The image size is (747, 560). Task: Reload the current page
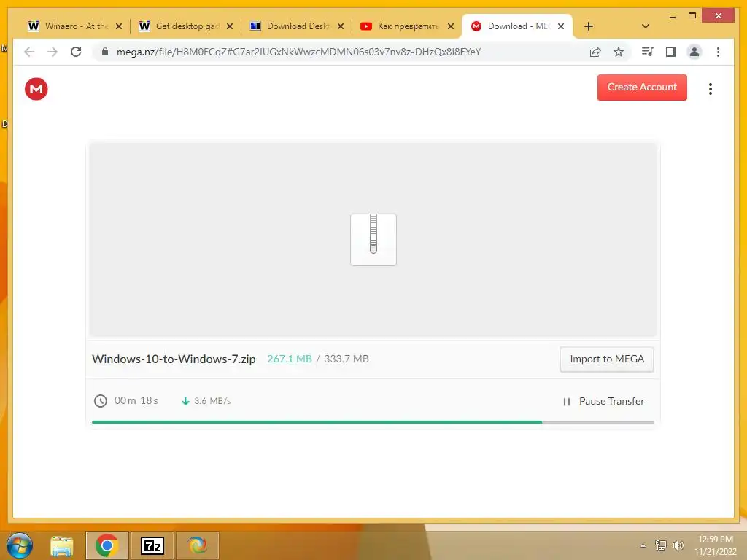click(x=76, y=52)
